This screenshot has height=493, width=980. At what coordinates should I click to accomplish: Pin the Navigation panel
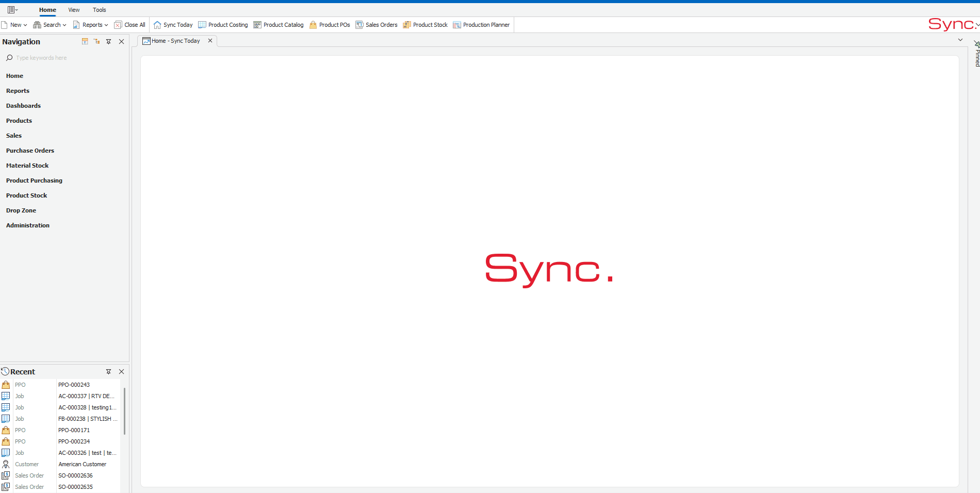pos(109,41)
